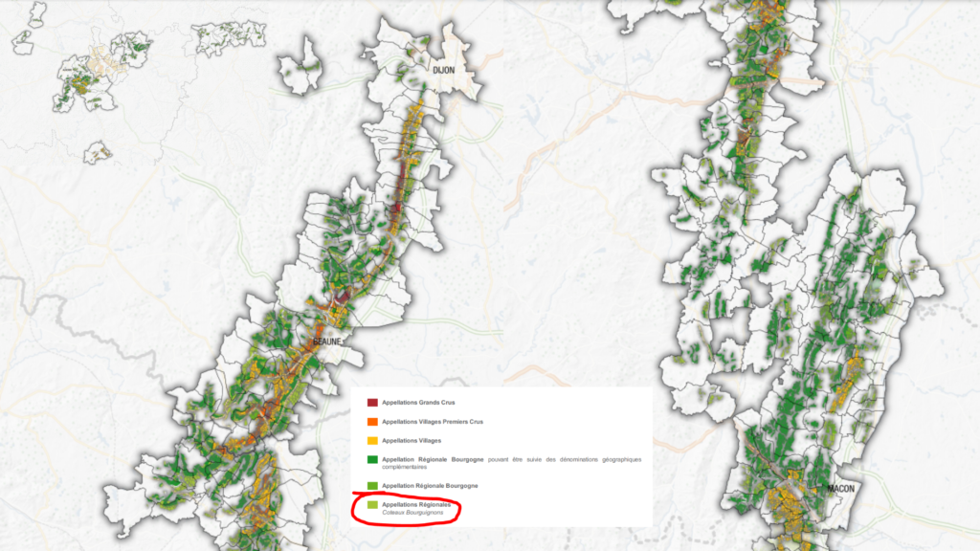Click the dark green swatch beside the long Bourgogne description

(x=373, y=460)
